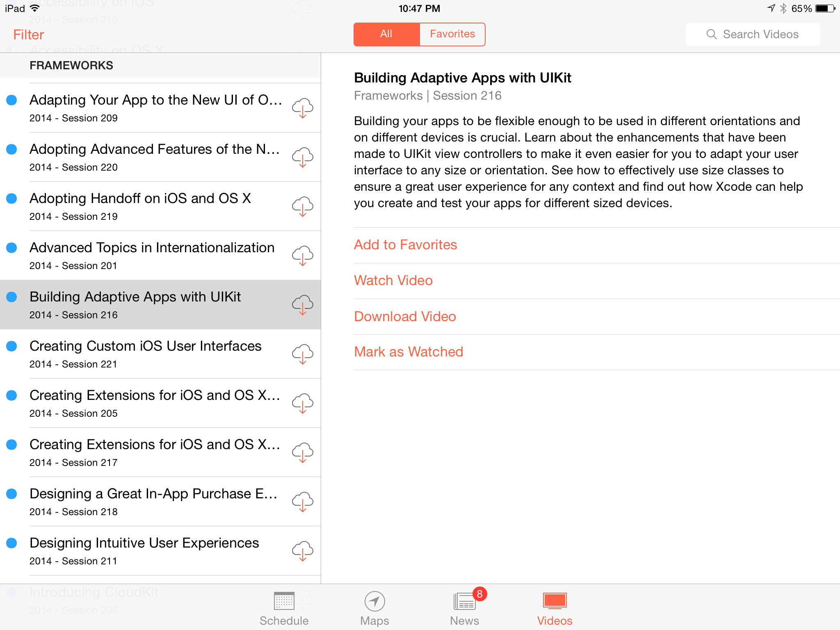Open Advanced Topics in Internationalization
The image size is (840, 630).
click(x=160, y=256)
